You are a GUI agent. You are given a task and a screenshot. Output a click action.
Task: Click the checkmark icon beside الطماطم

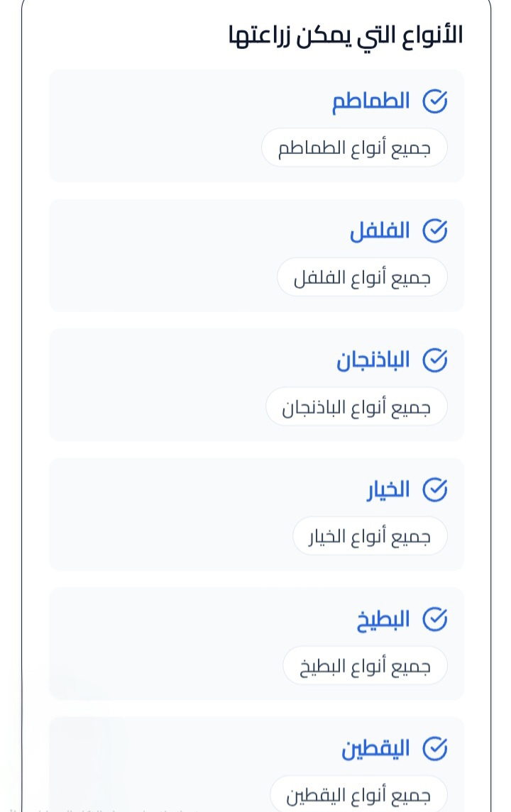click(434, 101)
